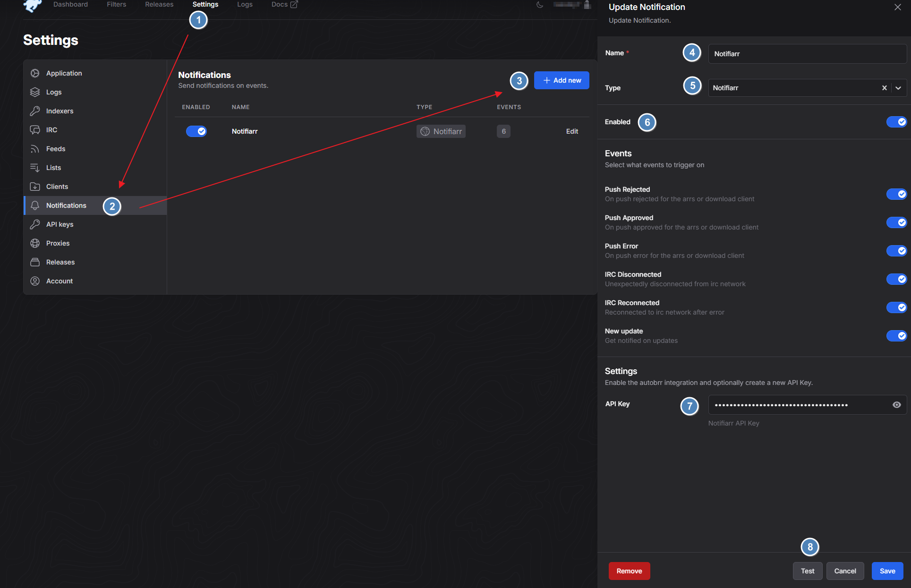Click the API keys key icon
The height and width of the screenshot is (588, 911).
(35, 224)
